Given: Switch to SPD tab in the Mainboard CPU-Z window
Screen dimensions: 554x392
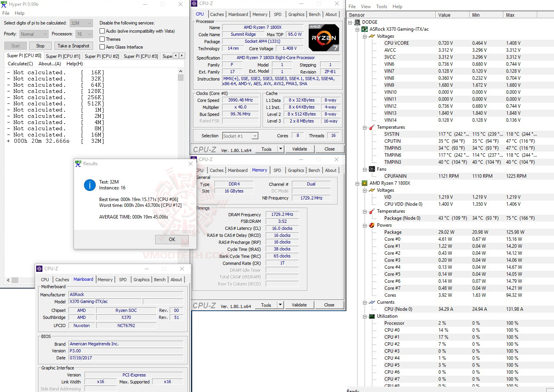Looking at the screenshot, I should coord(123,280).
